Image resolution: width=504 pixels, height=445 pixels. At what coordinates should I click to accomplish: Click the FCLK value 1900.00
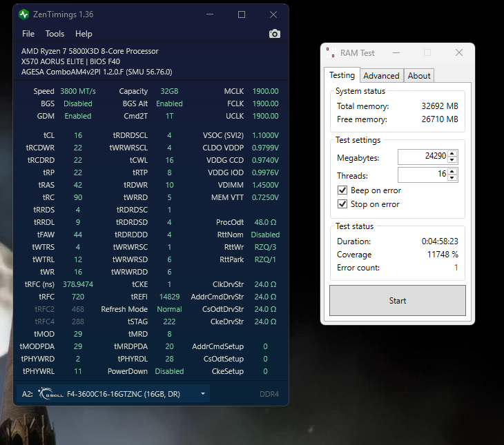click(x=265, y=103)
